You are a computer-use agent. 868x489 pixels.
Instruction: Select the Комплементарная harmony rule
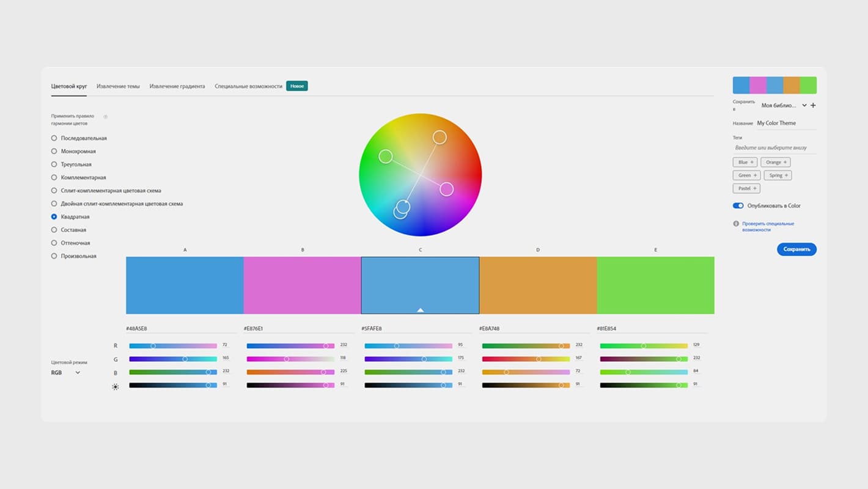(x=54, y=178)
